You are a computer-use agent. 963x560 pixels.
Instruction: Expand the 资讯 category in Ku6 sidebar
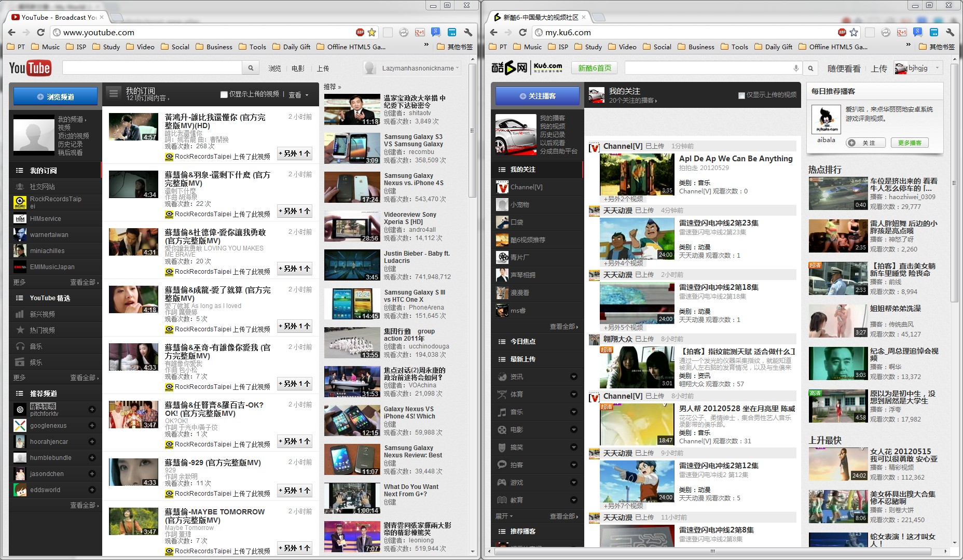(574, 376)
